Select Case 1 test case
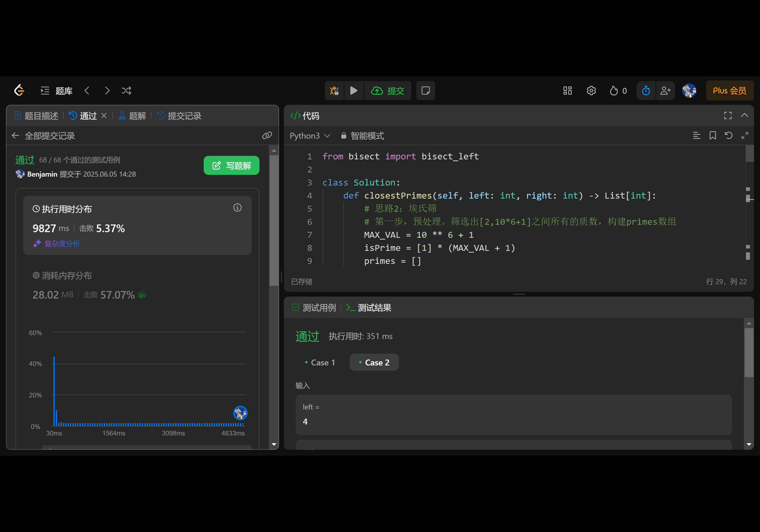This screenshot has width=760, height=532. click(319, 362)
